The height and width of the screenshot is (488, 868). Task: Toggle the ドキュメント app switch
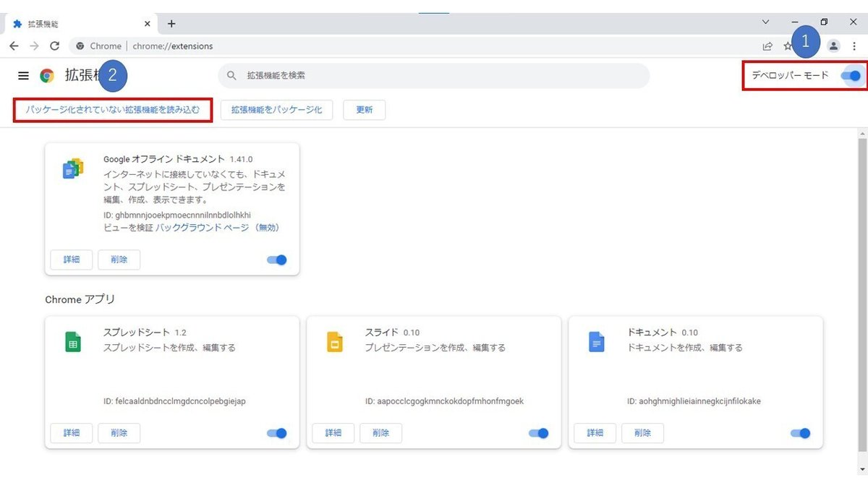(x=801, y=433)
